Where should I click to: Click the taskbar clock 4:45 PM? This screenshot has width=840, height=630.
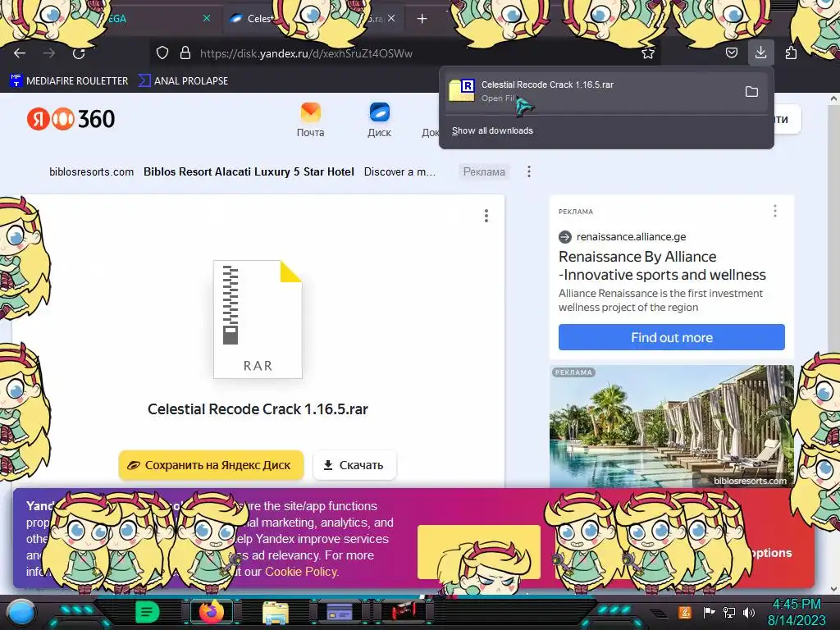pos(797,612)
